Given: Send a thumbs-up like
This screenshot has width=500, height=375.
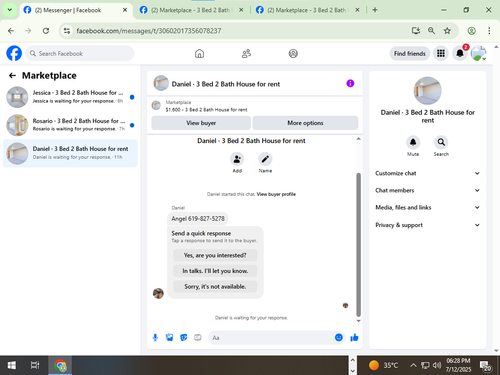Looking at the screenshot, I should (354, 338).
